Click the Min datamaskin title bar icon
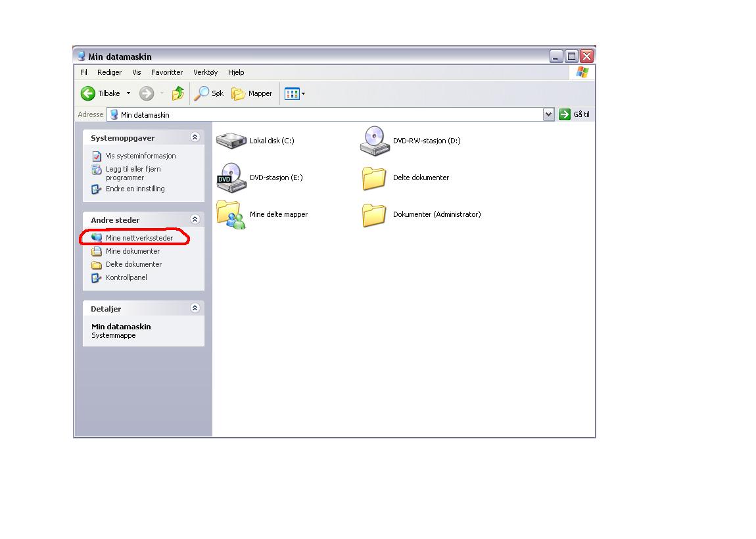Screen dimensions: 756x539 pos(82,57)
